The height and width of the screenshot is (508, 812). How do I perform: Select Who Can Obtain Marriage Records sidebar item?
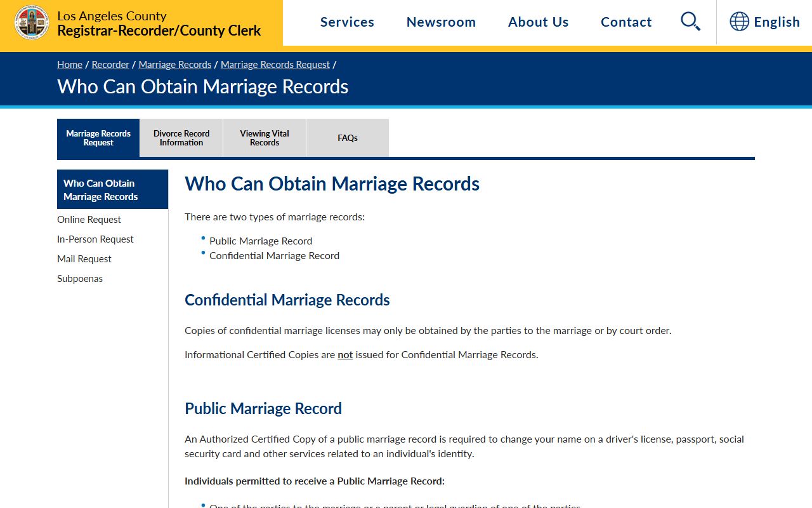coord(112,189)
